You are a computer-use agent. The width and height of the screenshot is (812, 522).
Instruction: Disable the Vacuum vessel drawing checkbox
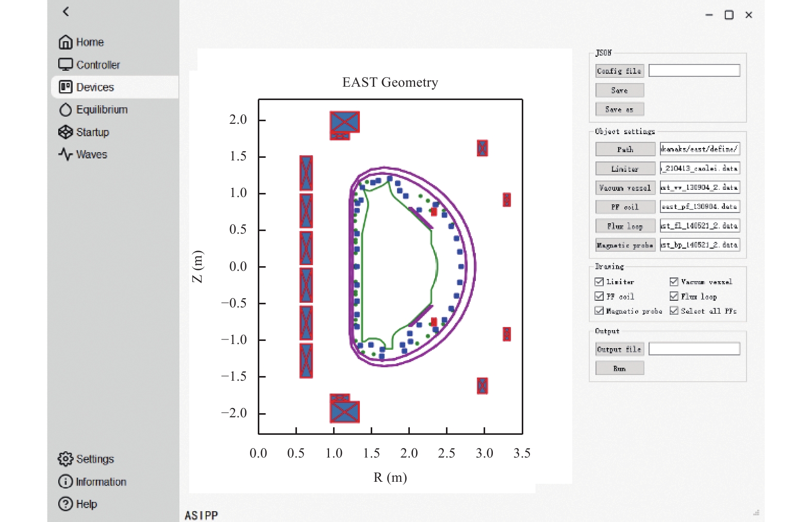coord(674,282)
